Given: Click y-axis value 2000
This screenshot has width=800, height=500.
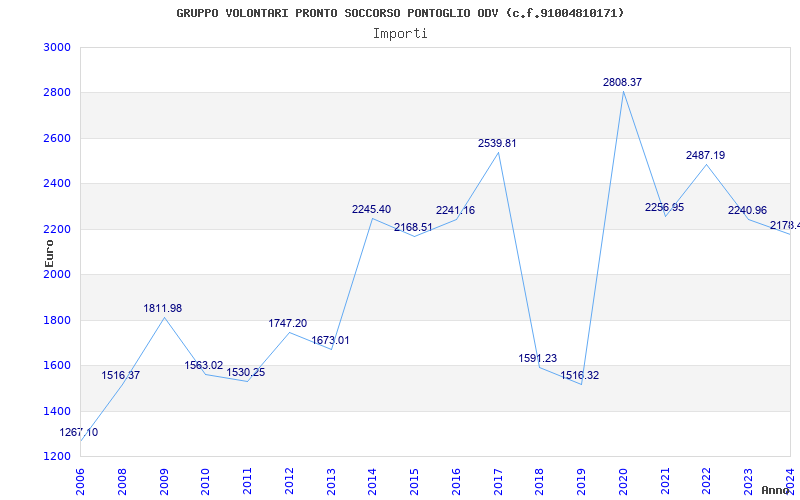Looking at the screenshot, I should tap(57, 274).
